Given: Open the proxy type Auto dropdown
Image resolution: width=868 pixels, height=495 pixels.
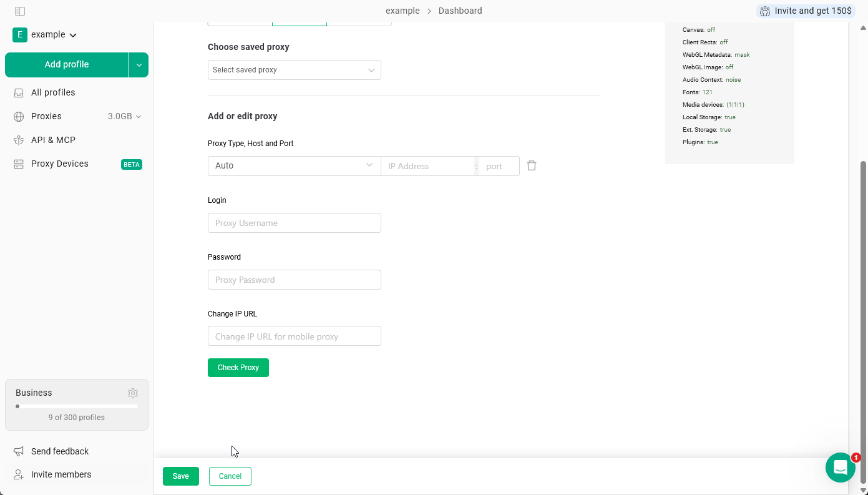Looking at the screenshot, I should [295, 166].
